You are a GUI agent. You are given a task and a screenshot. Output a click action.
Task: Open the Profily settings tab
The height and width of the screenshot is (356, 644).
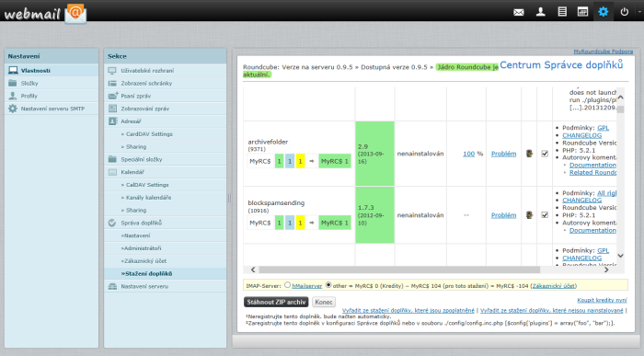(x=52, y=96)
